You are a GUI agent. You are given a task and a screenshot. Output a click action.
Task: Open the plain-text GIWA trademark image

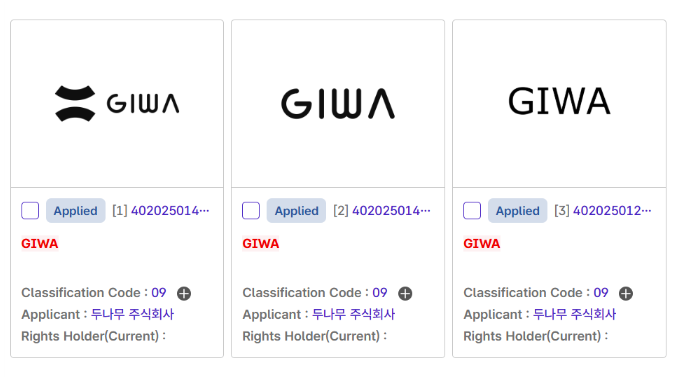[x=559, y=101]
